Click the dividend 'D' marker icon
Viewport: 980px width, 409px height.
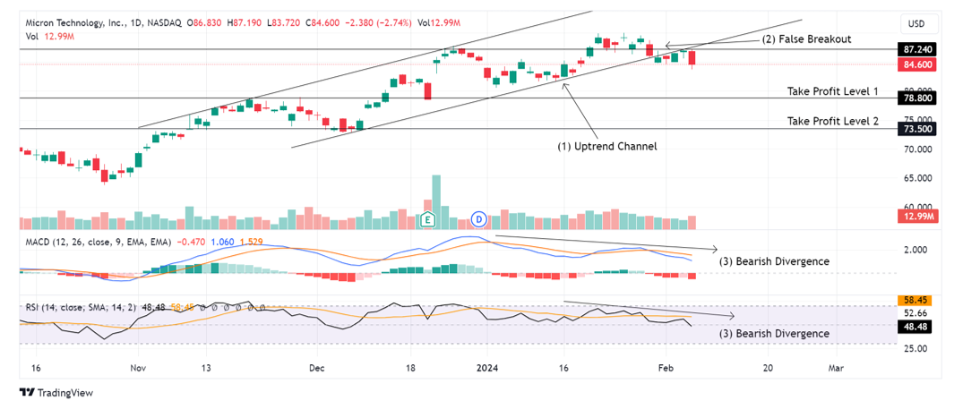point(478,219)
